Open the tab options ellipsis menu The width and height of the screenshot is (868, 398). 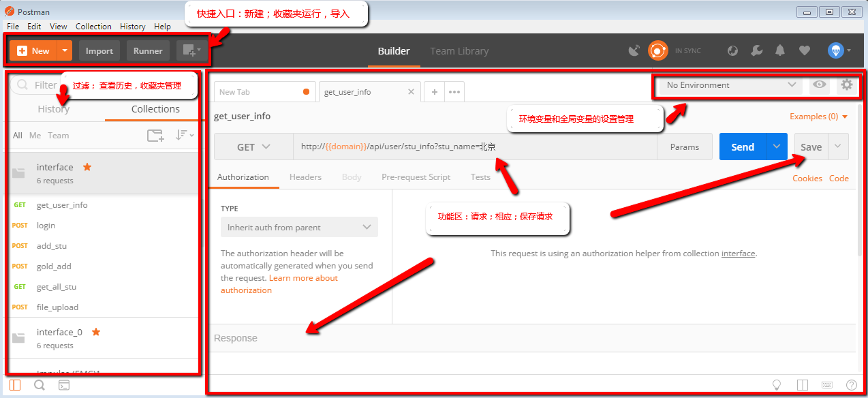(454, 92)
